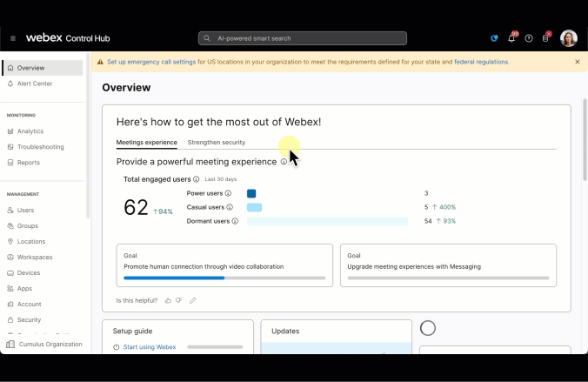This screenshot has height=382, width=588.
Task: Click the help question mark icon
Action: point(529,38)
